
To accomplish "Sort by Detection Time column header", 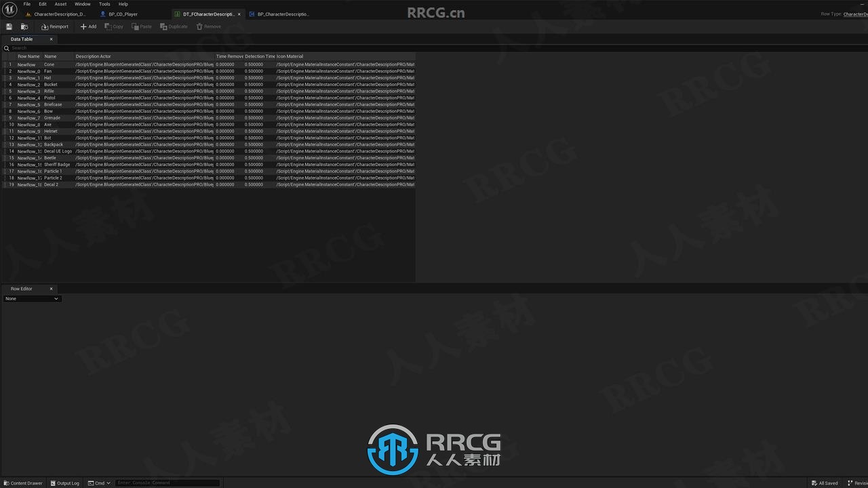I will pyautogui.click(x=260, y=56).
